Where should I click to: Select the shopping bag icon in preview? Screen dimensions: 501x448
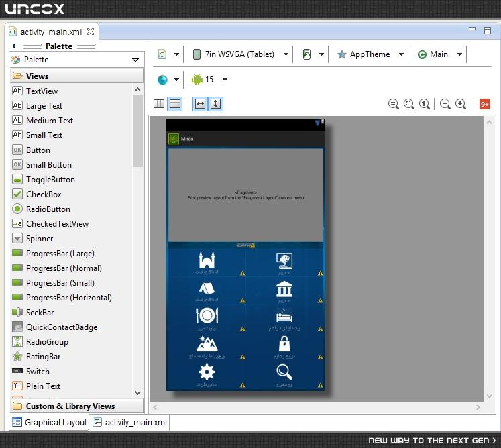pos(284,344)
